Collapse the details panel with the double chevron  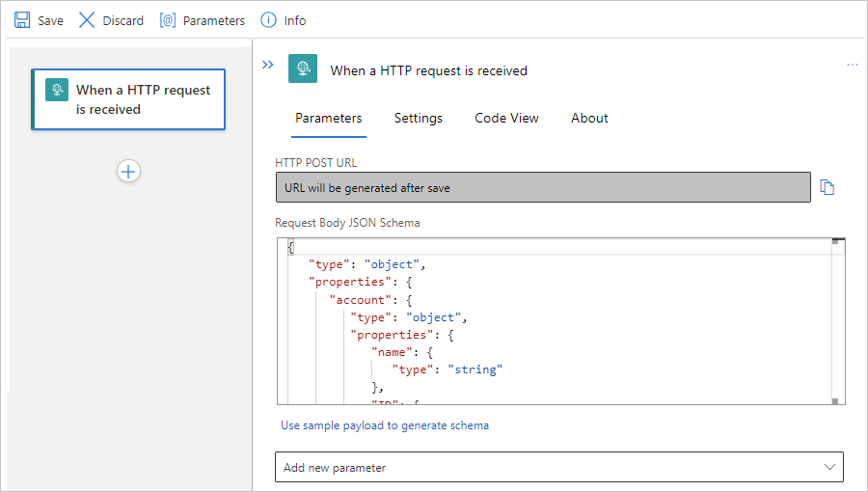click(269, 65)
